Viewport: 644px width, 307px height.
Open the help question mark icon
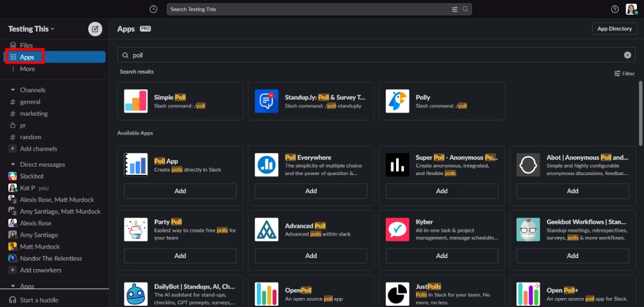click(x=615, y=9)
